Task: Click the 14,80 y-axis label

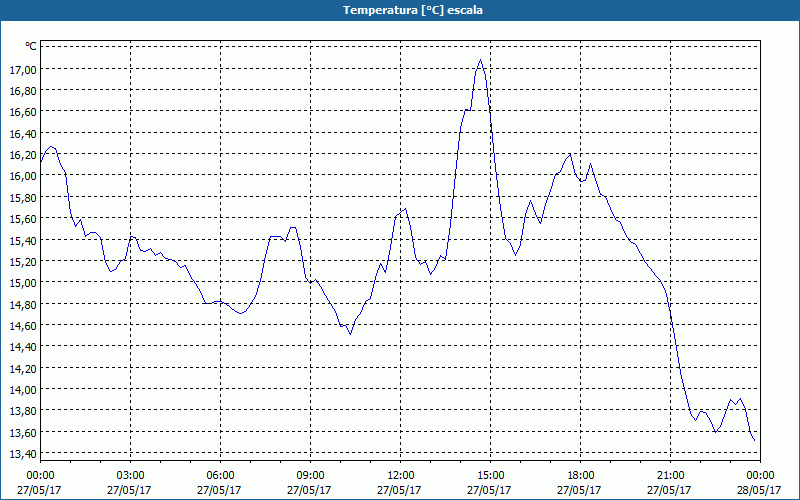Action: 23,304
